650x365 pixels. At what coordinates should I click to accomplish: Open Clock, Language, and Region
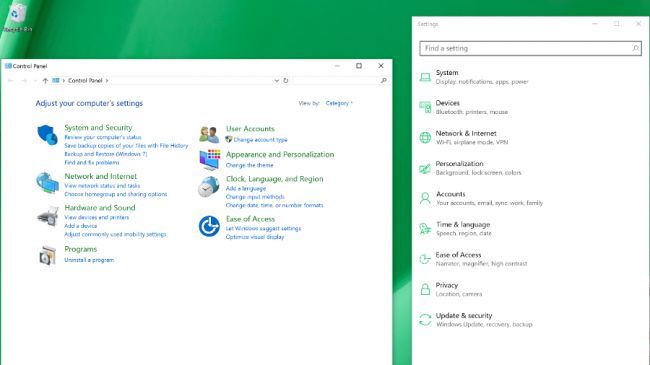(x=274, y=179)
